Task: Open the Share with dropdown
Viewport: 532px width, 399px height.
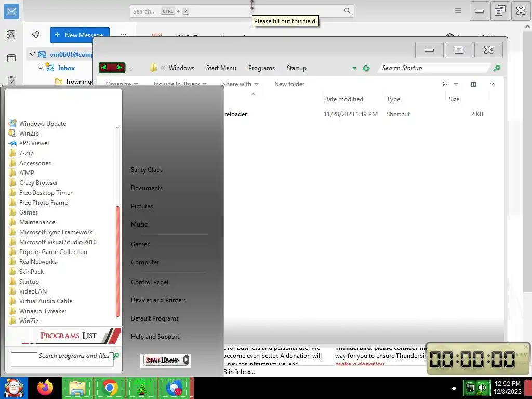Action: pyautogui.click(x=240, y=84)
